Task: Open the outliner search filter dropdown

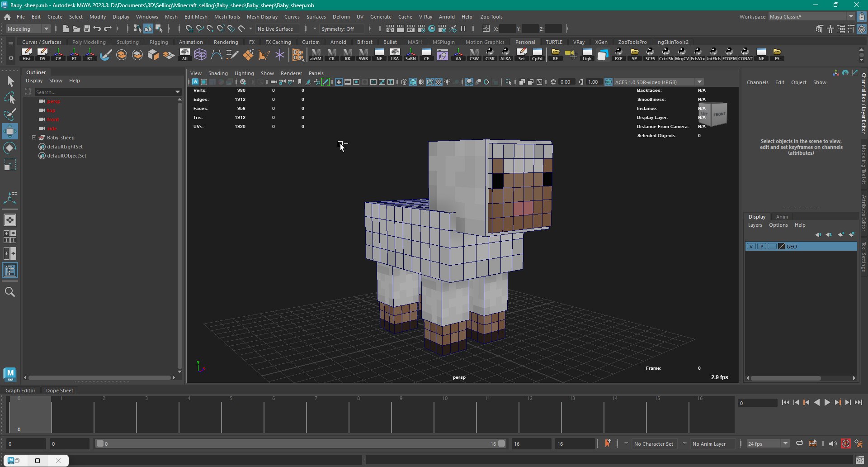Action: click(x=178, y=92)
